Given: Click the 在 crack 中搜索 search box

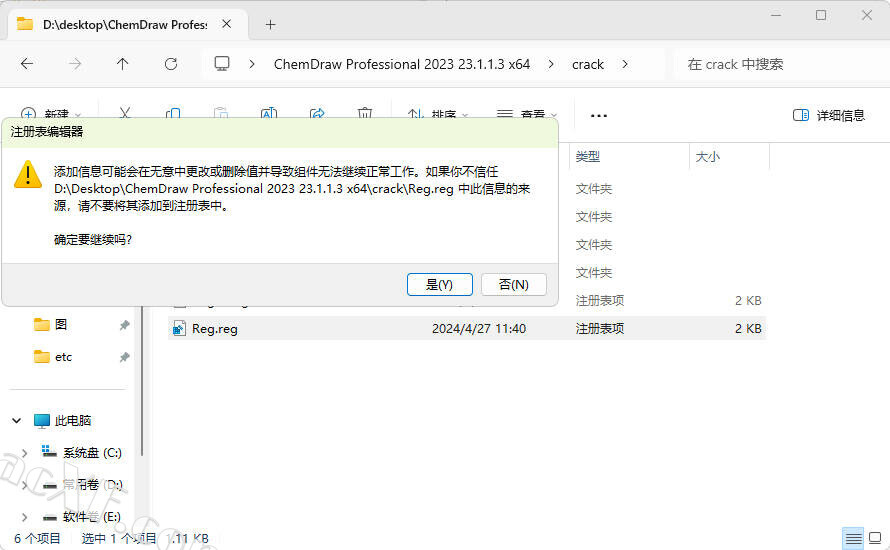Looking at the screenshot, I should coord(770,64).
